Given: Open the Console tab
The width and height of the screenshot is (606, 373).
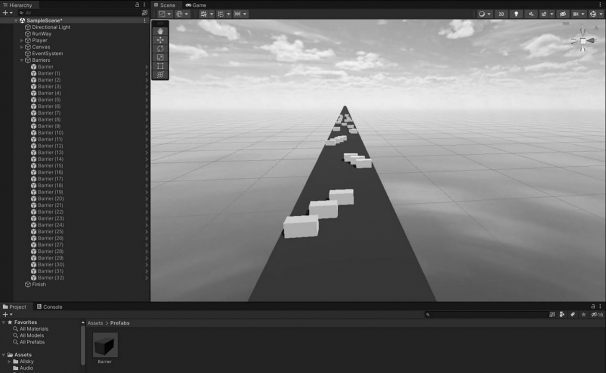Looking at the screenshot, I should click(49, 307).
